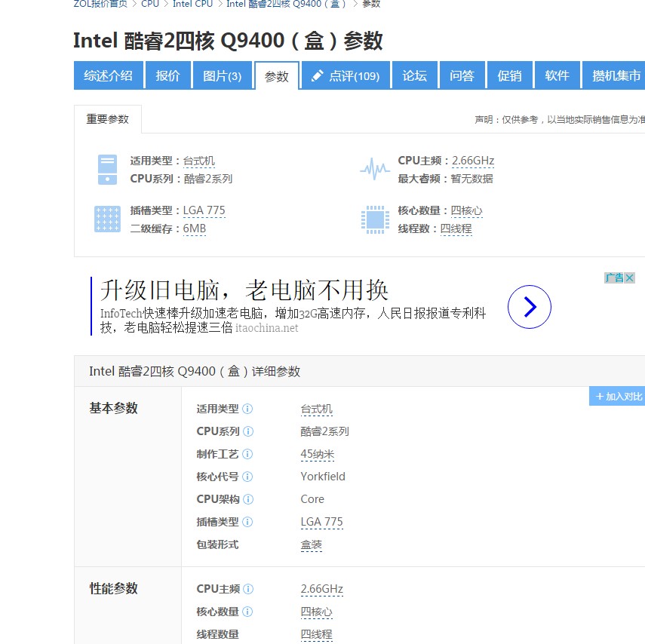Click the 详细参数 section title
The width and height of the screenshot is (645, 644).
(195, 371)
